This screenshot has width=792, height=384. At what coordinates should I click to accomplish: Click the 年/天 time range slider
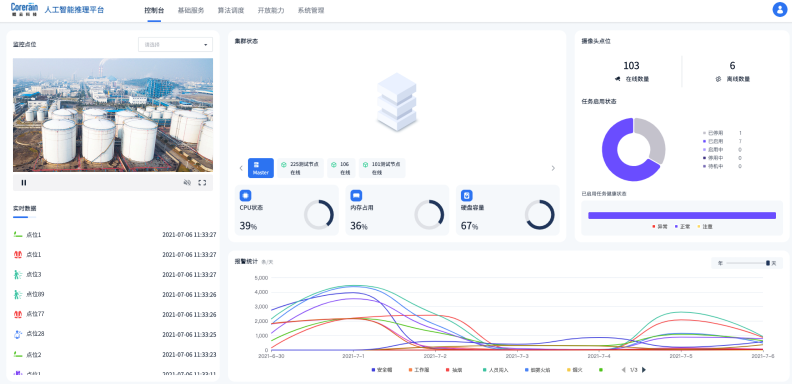click(x=747, y=263)
